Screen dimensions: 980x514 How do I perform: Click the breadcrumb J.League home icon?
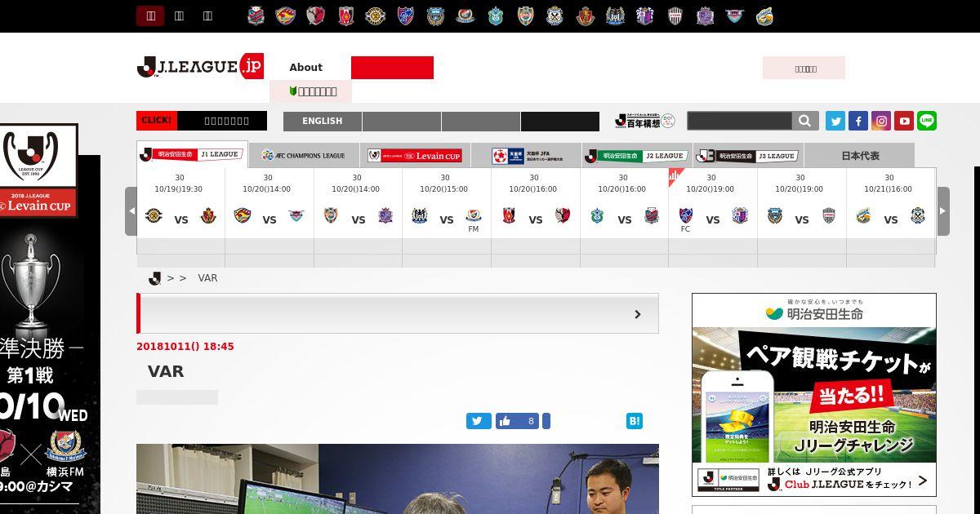click(x=154, y=278)
